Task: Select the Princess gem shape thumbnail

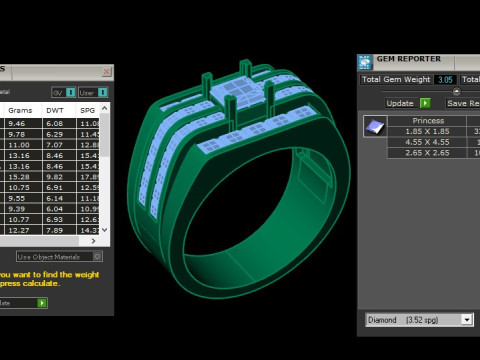Action: 375,126
